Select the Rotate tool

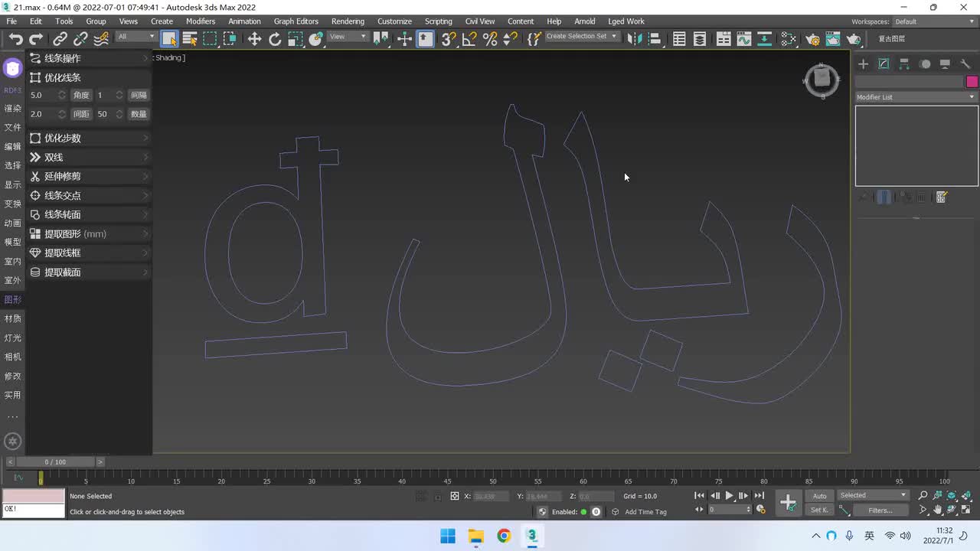click(x=275, y=39)
